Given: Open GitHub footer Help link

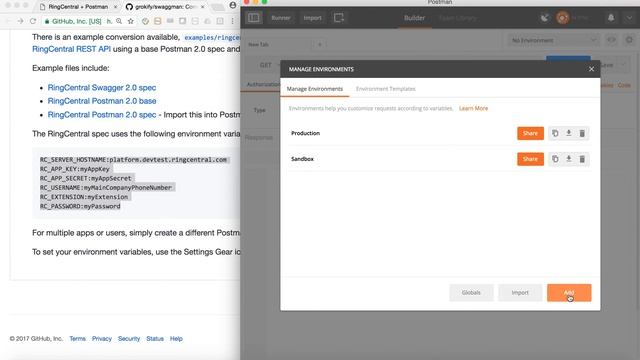Looking at the screenshot, I should 176,338.
